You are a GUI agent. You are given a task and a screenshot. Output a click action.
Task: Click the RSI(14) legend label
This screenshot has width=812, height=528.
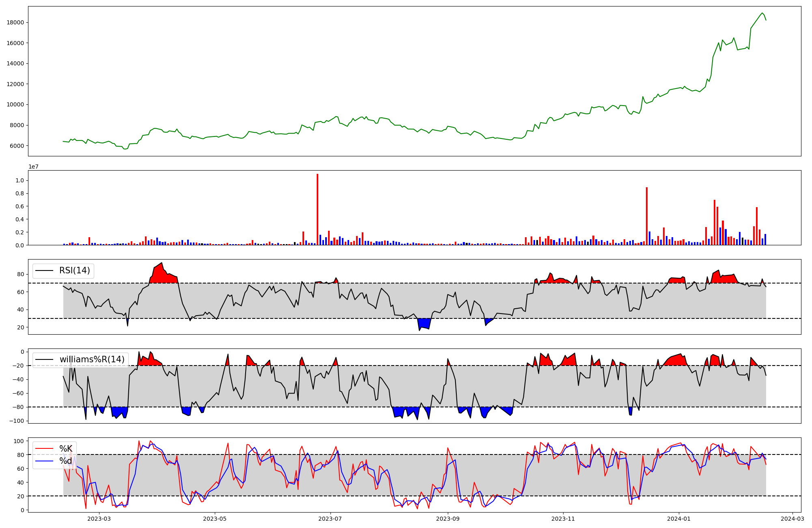click(x=75, y=270)
